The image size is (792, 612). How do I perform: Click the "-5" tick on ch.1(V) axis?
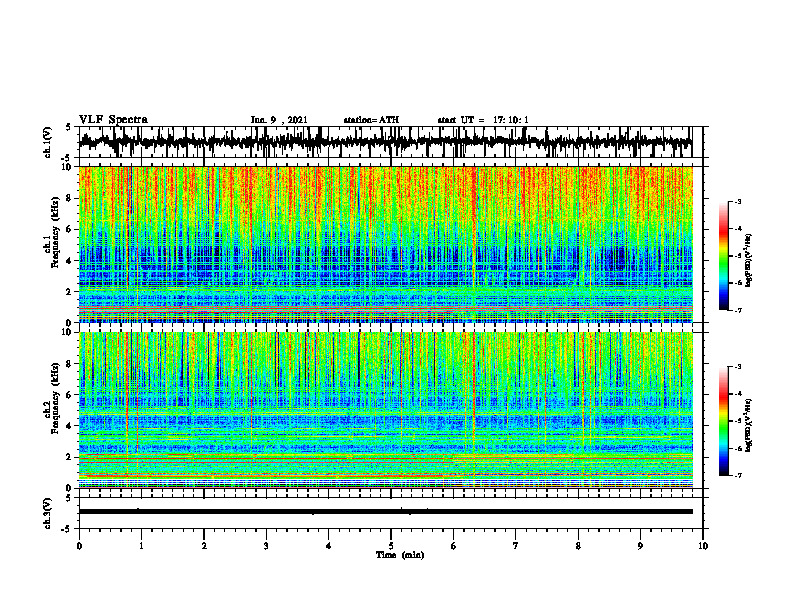(x=66, y=158)
